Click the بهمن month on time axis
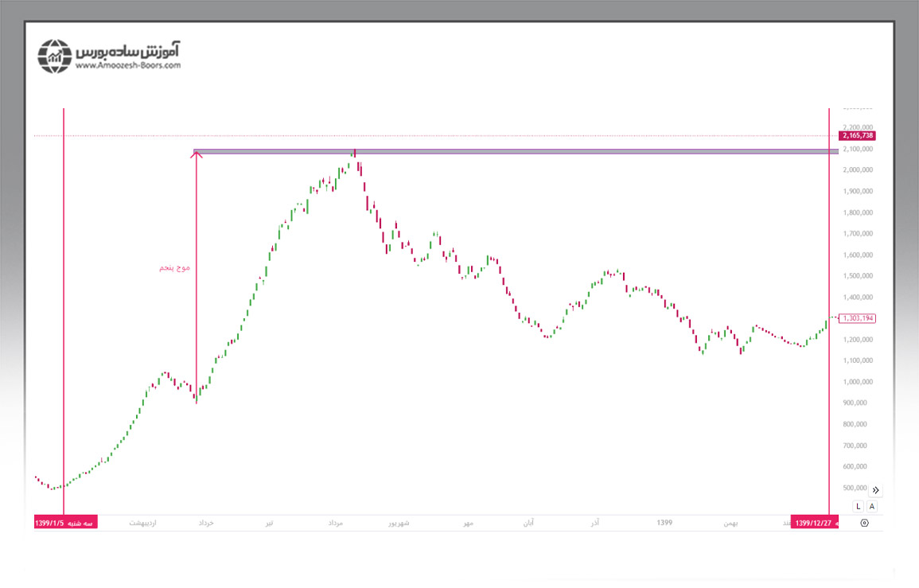Image resolution: width=919 pixels, height=588 pixels. pyautogui.click(x=730, y=524)
